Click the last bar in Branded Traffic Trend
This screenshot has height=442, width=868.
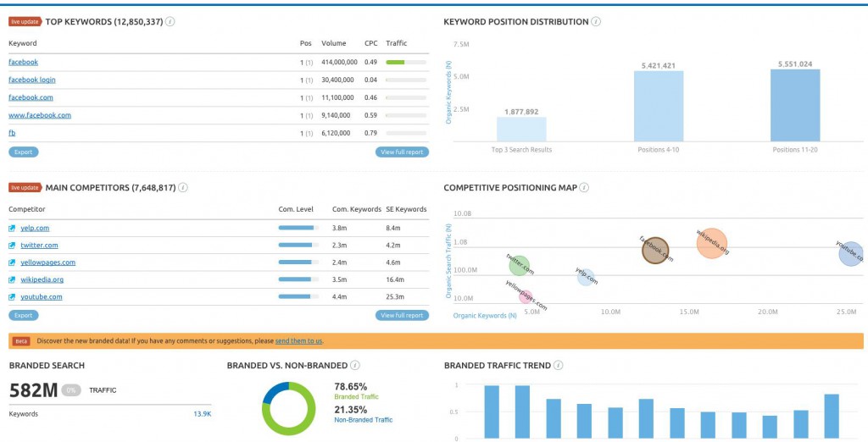pyautogui.click(x=832, y=417)
